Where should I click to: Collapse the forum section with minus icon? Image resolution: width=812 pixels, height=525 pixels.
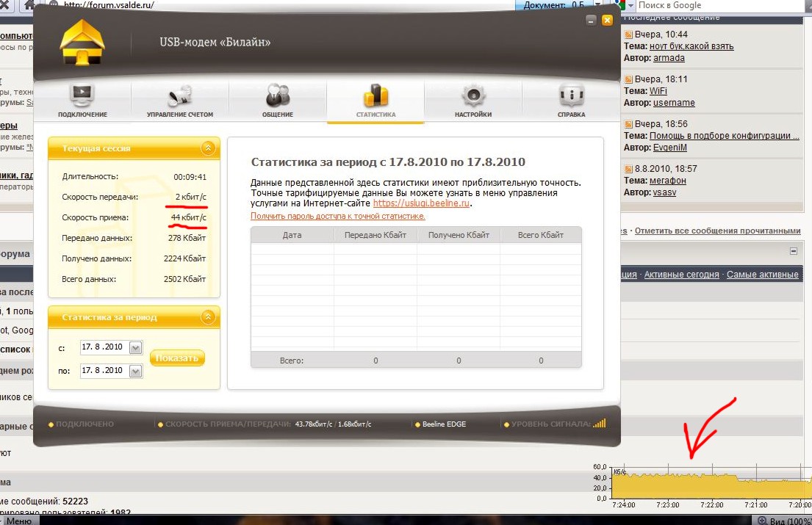click(x=794, y=251)
